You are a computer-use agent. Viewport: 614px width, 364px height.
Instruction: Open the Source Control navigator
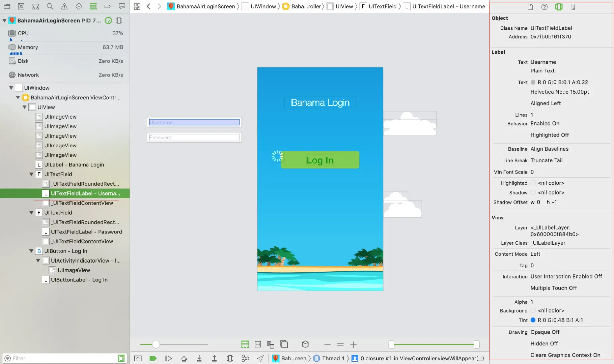[21, 6]
